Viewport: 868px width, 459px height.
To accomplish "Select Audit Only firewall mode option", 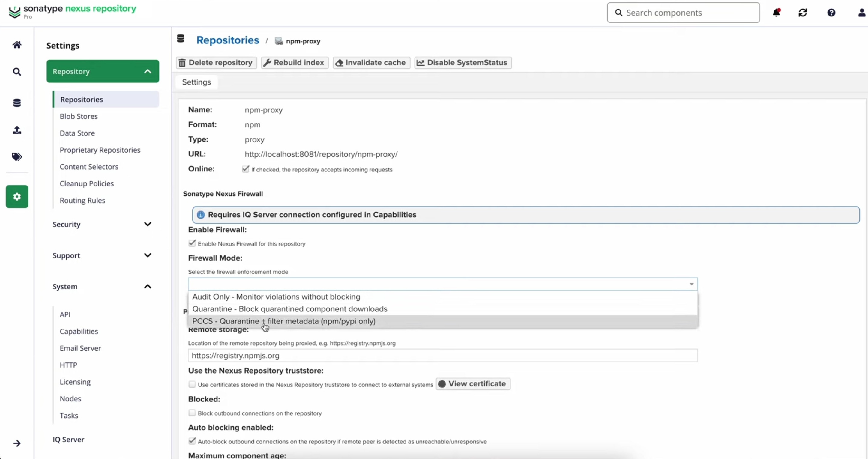I will (x=443, y=297).
